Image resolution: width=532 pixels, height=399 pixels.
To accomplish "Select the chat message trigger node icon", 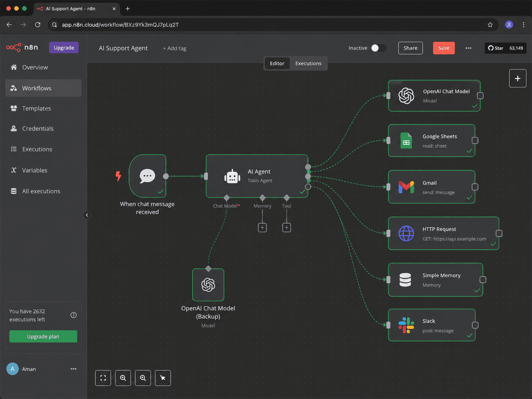I will (147, 176).
